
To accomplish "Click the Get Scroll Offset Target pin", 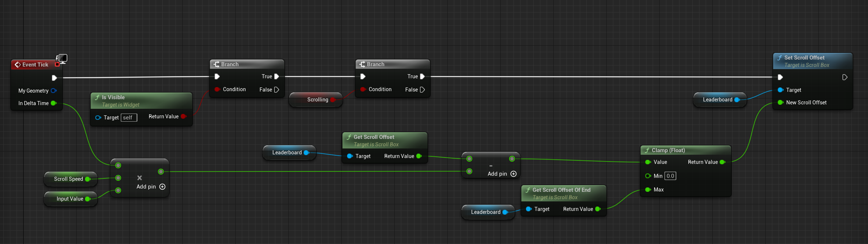I will point(350,156).
